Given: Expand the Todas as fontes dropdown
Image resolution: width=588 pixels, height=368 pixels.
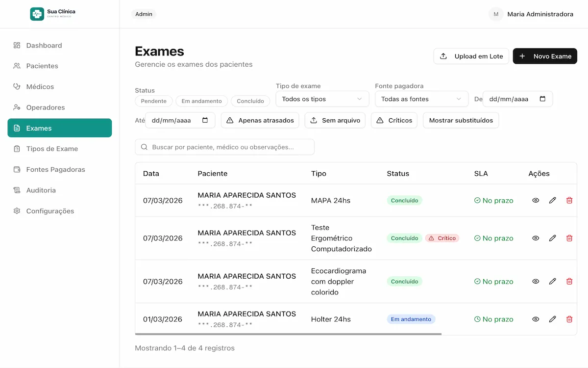Looking at the screenshot, I should (x=421, y=99).
